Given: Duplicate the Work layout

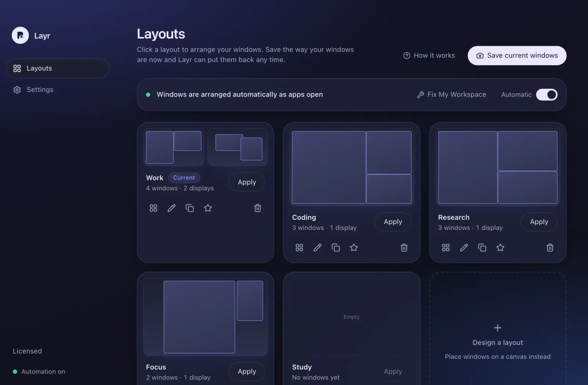Looking at the screenshot, I should point(190,208).
